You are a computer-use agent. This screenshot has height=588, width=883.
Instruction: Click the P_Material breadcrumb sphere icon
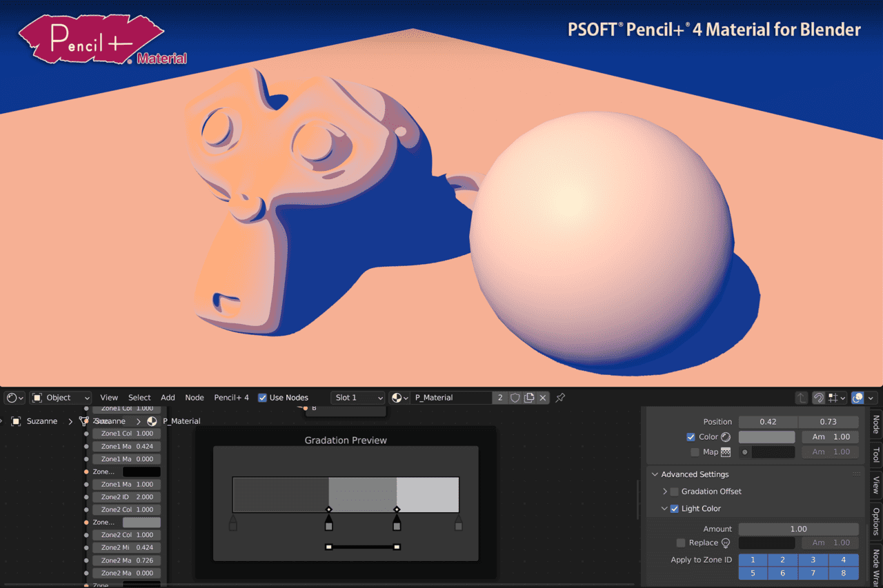152,421
